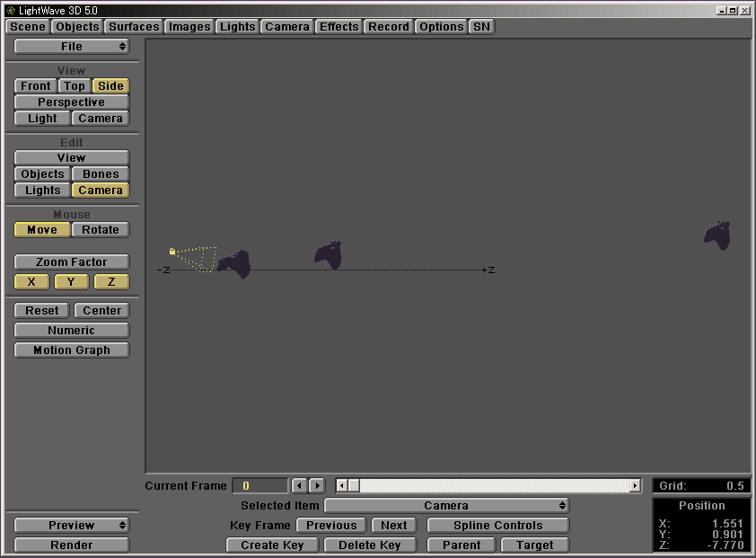
Task: Open the File dropdown menu
Action: tap(71, 46)
